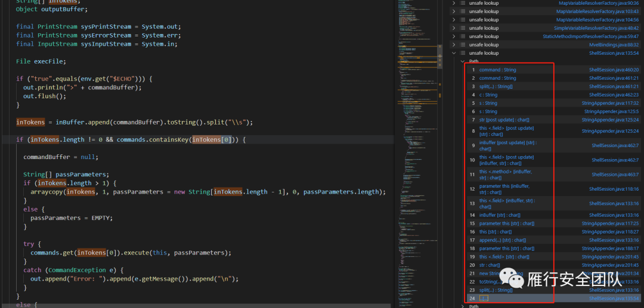Open link MapVariableResolverFactory.java:90:36

pos(599,3)
